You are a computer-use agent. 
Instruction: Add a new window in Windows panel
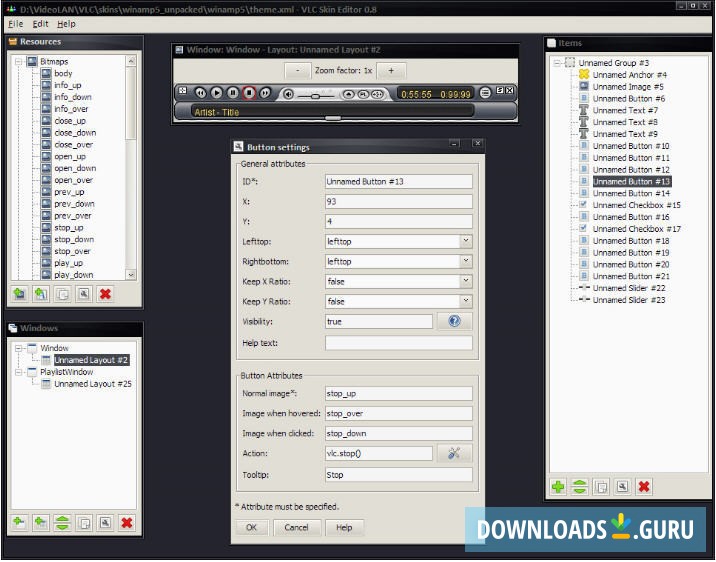click(x=19, y=523)
